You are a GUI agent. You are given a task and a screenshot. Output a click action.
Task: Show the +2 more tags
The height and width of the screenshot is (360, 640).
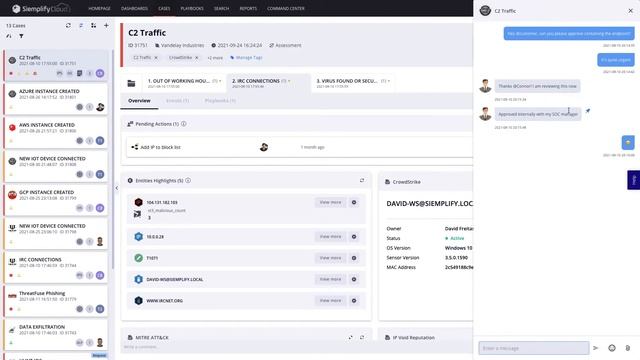click(215, 58)
